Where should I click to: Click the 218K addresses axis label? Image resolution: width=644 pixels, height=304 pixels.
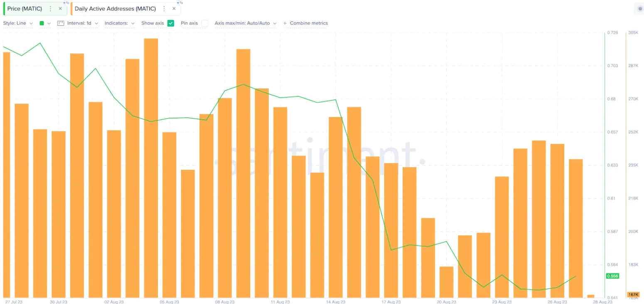[x=633, y=199]
